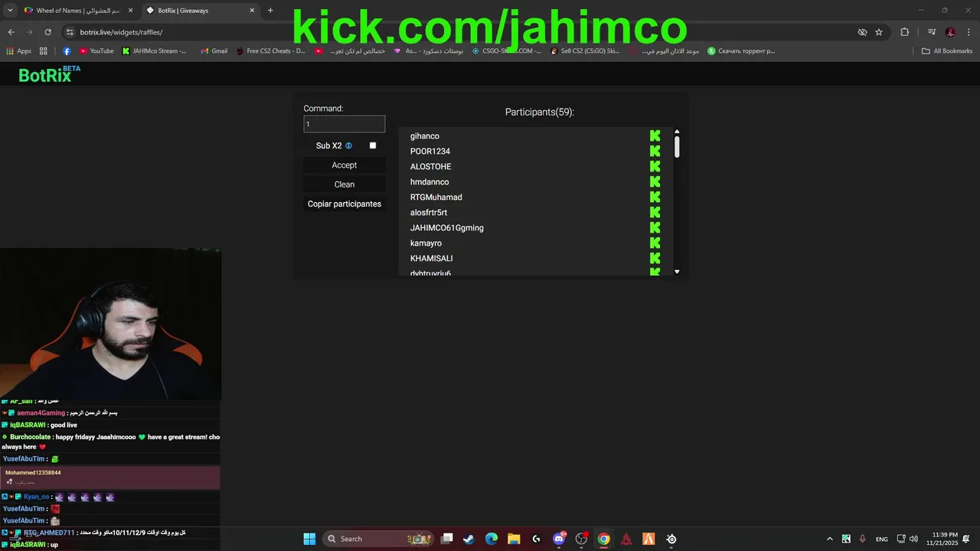
Task: Click the participants list scroll down arrow
Action: point(677,272)
